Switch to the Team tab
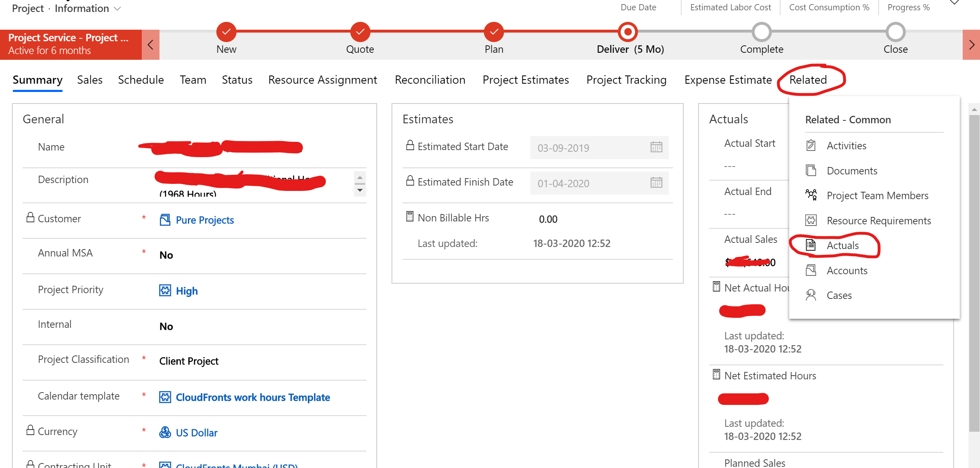The height and width of the screenshot is (468, 980). point(193,80)
